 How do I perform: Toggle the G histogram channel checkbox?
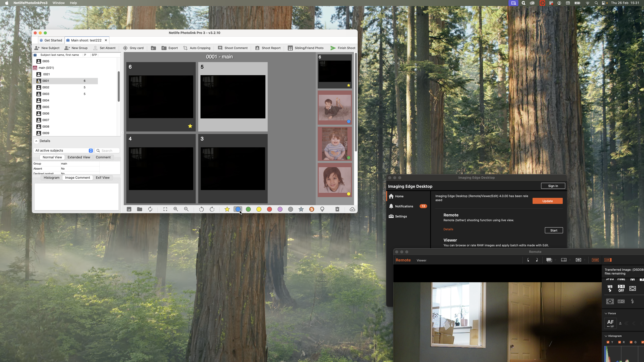pos(631,342)
